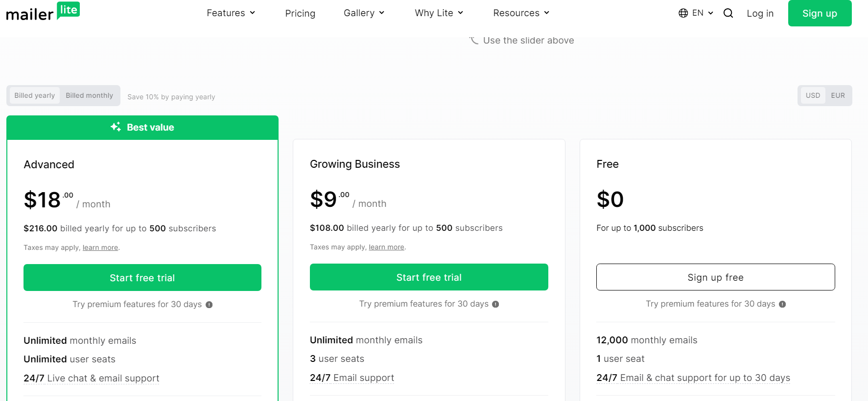This screenshot has height=401, width=868.
Task: Expand the Why Lite menu
Action: (439, 13)
